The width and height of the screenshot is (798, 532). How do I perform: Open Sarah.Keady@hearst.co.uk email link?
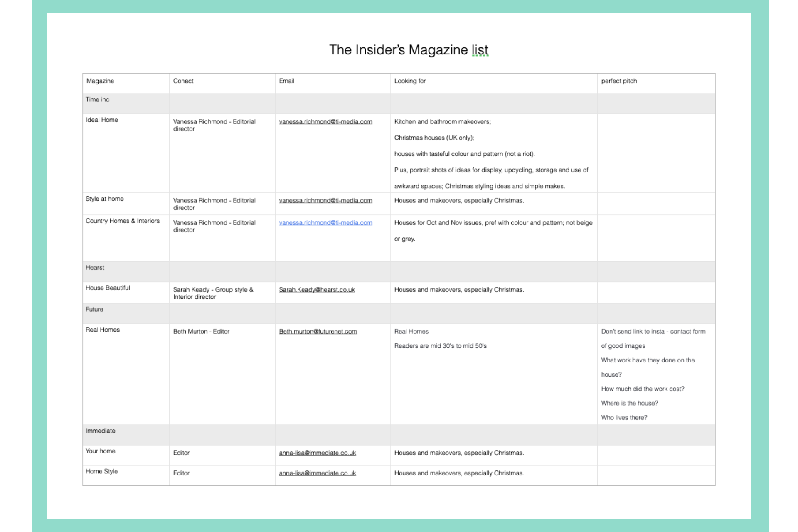pos(317,290)
